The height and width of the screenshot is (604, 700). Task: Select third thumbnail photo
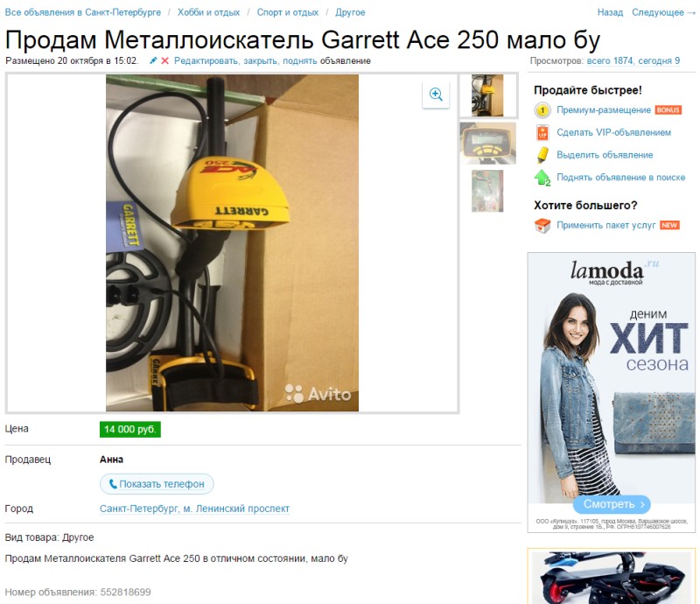pos(487,191)
